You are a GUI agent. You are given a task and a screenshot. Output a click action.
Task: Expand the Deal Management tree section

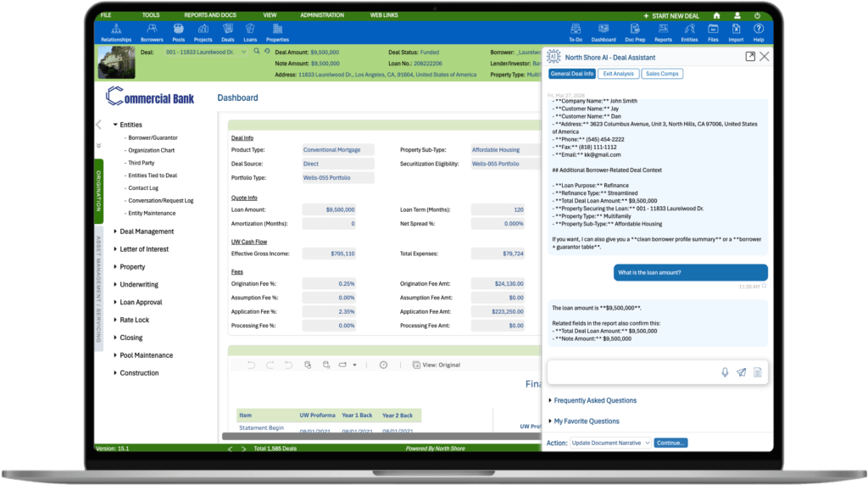coord(146,231)
